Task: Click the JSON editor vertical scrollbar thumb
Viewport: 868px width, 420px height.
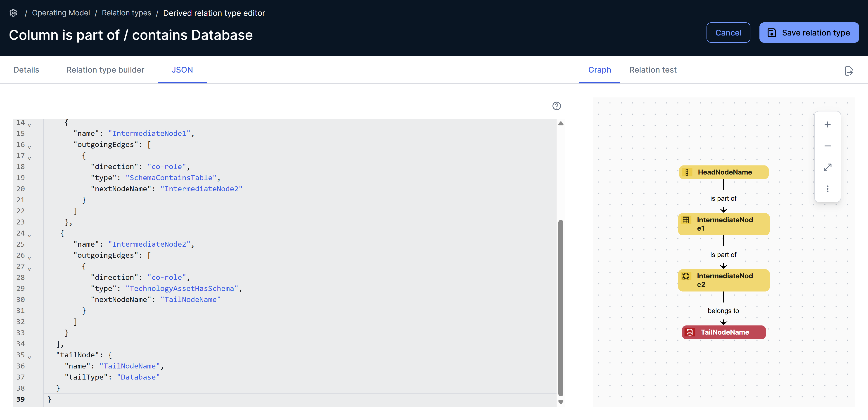Action: click(x=561, y=308)
